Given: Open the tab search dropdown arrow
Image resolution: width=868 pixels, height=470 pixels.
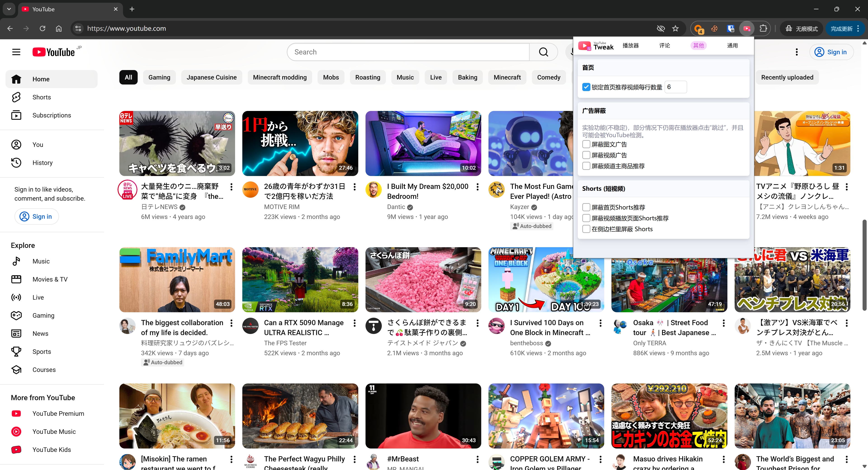Looking at the screenshot, I should pyautogui.click(x=9, y=9).
